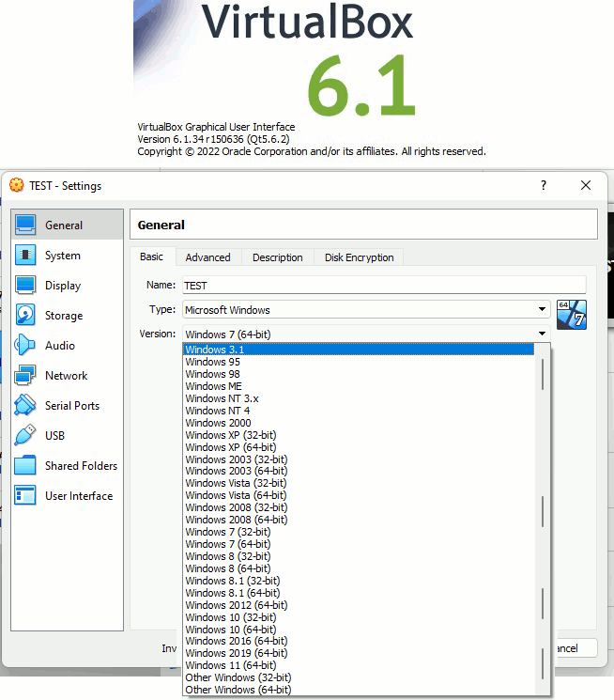Select Windows 8.1 (64-bit) option

pos(359,593)
